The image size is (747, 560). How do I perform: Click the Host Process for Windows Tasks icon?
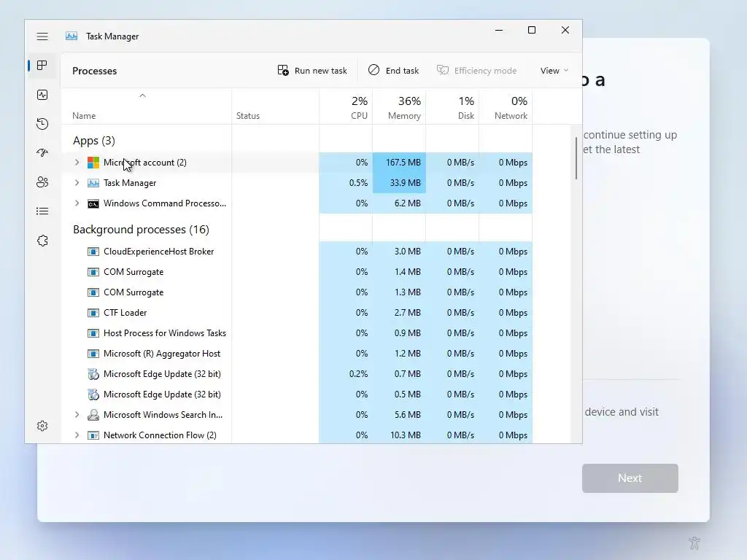[93, 333]
